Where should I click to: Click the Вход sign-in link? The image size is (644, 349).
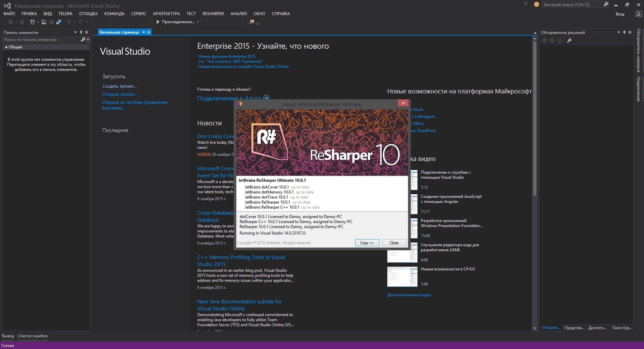pos(620,14)
